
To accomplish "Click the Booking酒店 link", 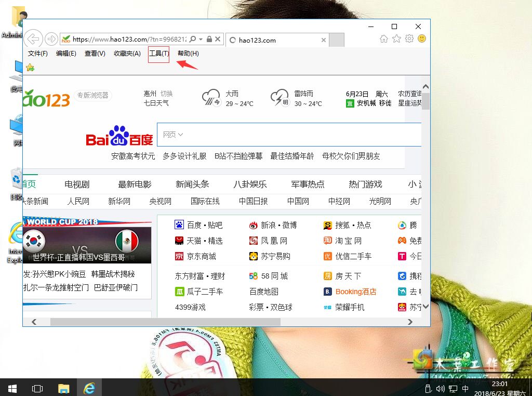I will [356, 292].
